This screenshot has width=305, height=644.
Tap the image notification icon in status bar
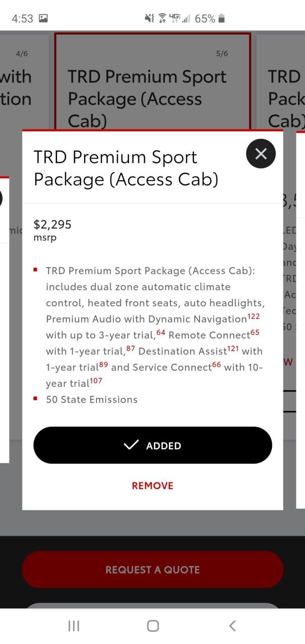43,19
